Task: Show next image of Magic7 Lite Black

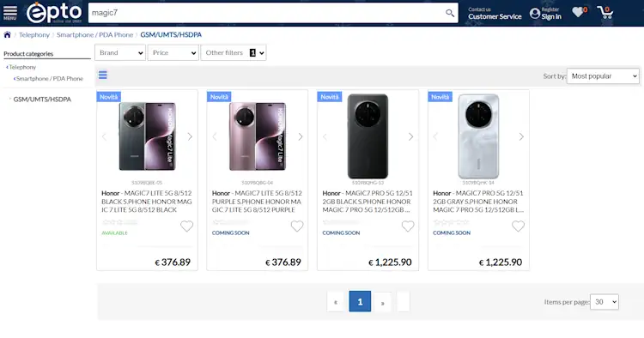Action: [190, 136]
